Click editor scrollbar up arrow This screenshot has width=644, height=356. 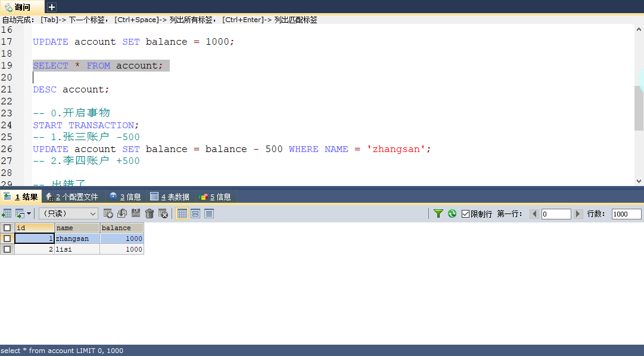[x=639, y=29]
